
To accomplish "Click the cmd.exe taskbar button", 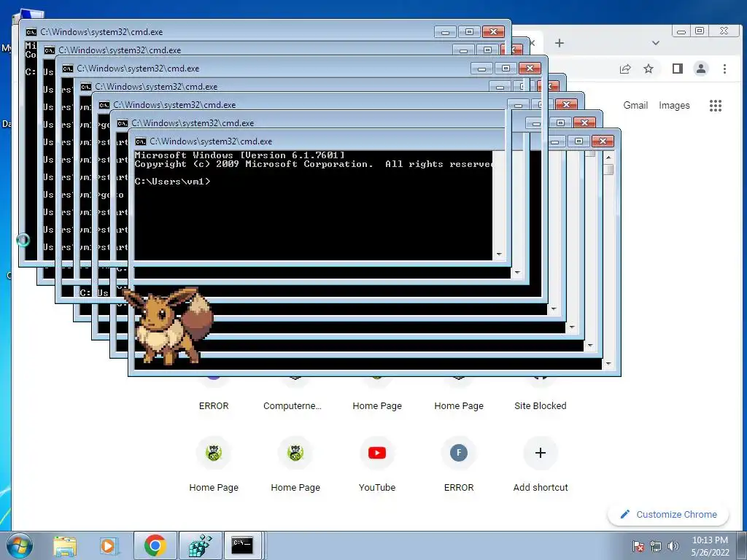I will pos(243,545).
